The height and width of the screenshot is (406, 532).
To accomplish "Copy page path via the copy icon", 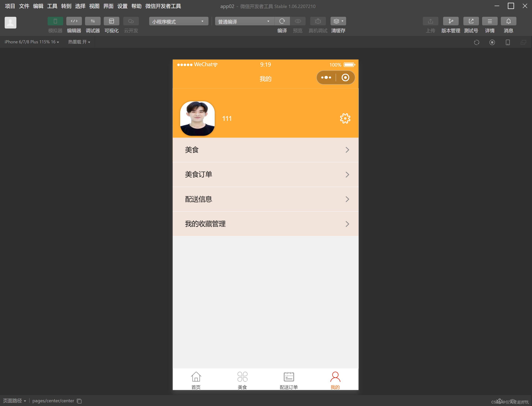I will coord(79,401).
